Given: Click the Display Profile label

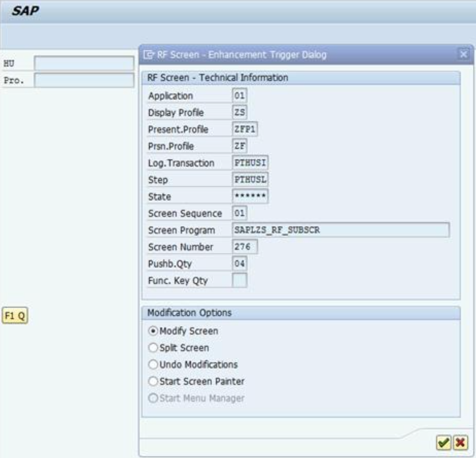Looking at the screenshot, I should [x=176, y=113].
